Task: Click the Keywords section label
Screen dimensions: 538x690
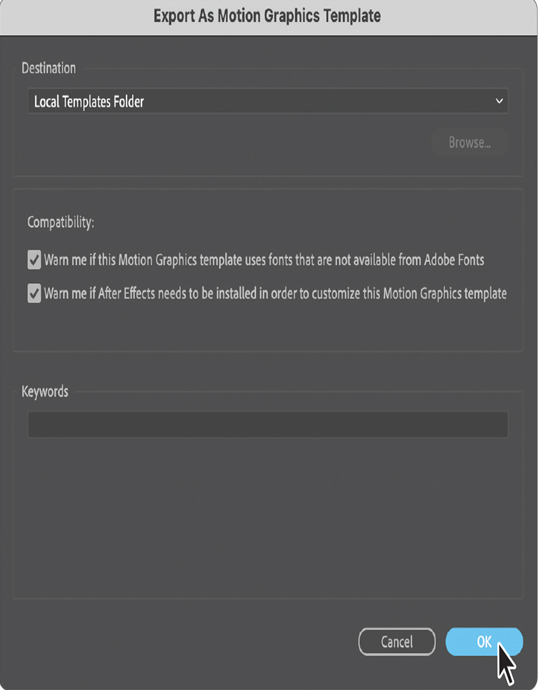Action: [45, 392]
